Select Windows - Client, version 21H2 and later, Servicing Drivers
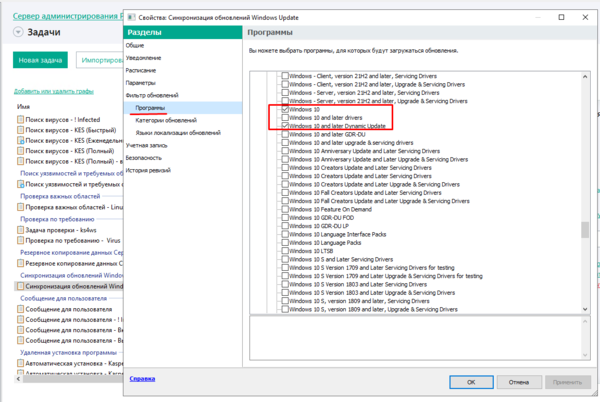 point(363,76)
